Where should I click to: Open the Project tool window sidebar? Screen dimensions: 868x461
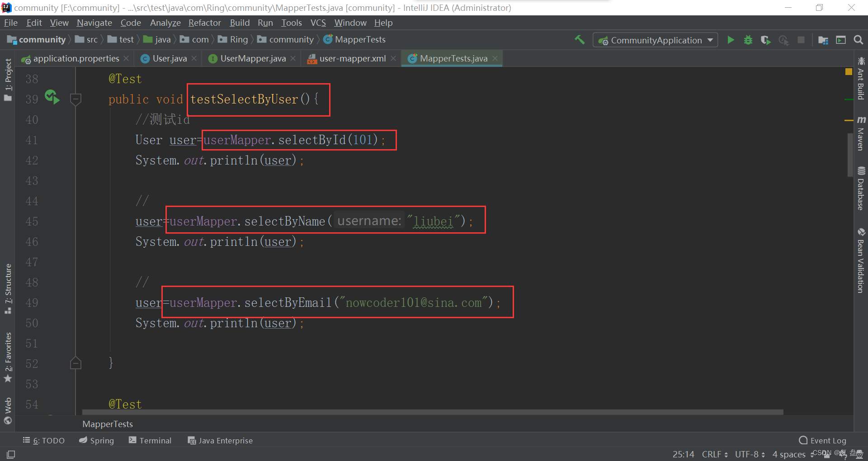click(x=8, y=80)
